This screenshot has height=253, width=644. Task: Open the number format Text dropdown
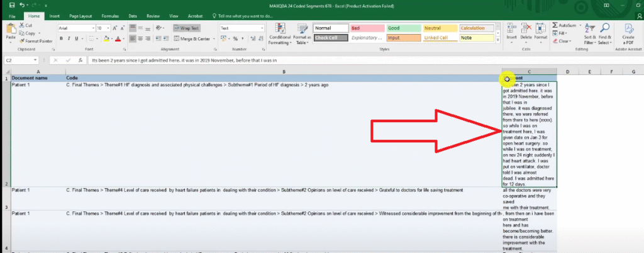(x=262, y=28)
